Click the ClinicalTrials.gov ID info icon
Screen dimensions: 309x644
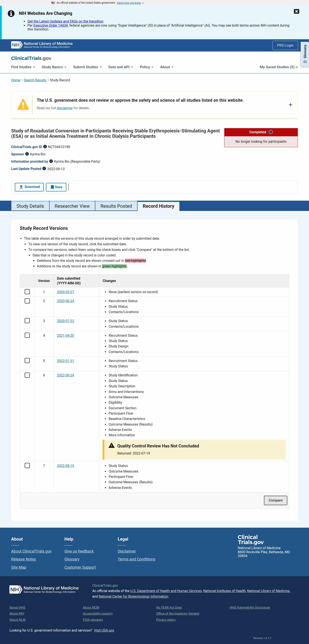coord(45,147)
